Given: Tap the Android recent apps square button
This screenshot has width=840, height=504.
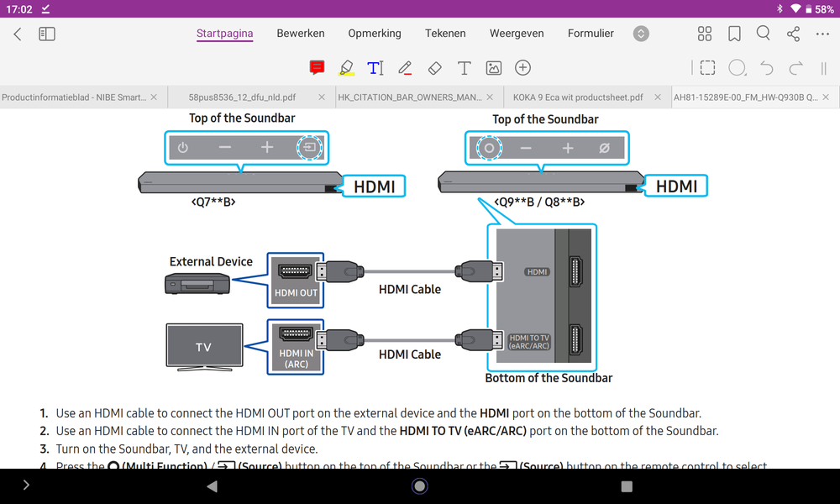Looking at the screenshot, I should (x=627, y=486).
